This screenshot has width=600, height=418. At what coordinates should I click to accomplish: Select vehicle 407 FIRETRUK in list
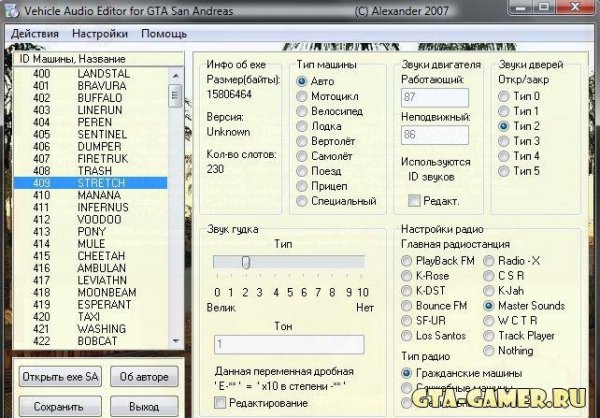[x=90, y=158]
